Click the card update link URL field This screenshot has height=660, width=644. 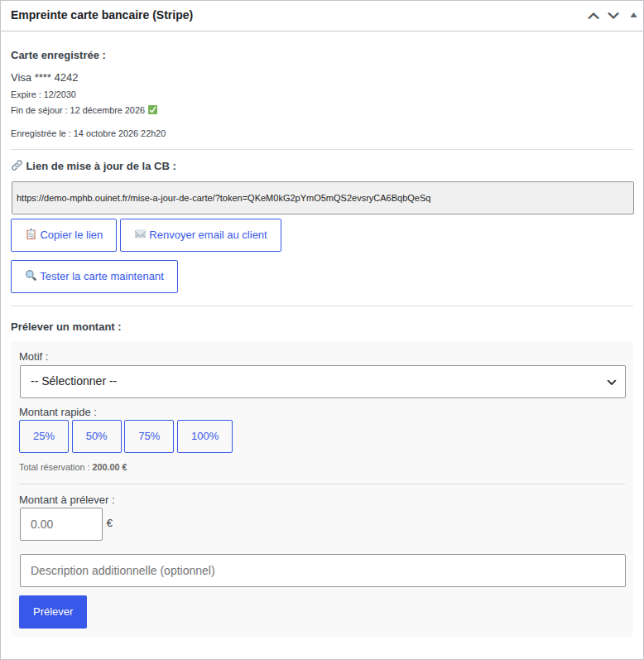click(323, 198)
